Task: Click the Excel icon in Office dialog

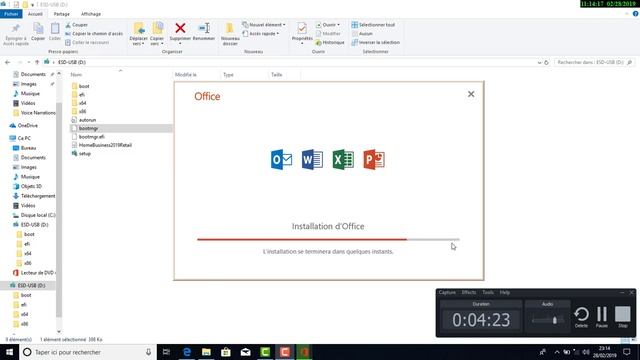Action: (343, 160)
